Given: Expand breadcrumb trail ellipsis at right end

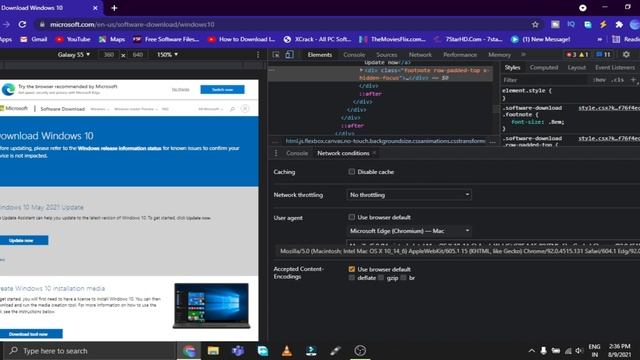Looking at the screenshot, I should click(492, 141).
